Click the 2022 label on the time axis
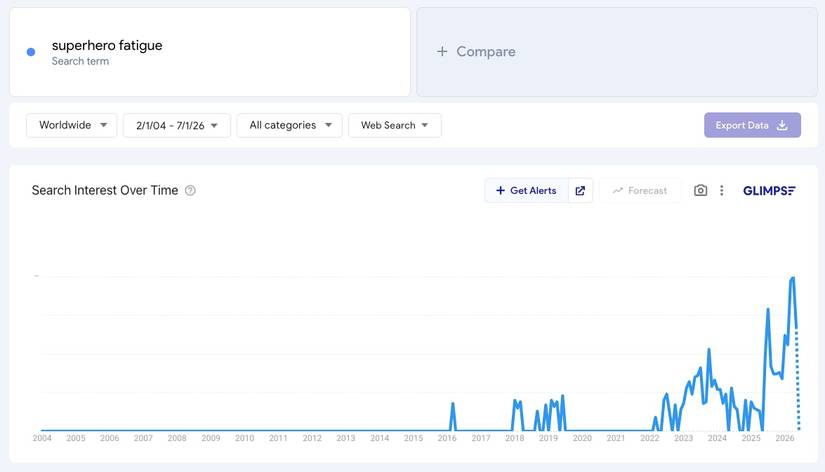The height and width of the screenshot is (472, 825). pyautogui.click(x=650, y=438)
